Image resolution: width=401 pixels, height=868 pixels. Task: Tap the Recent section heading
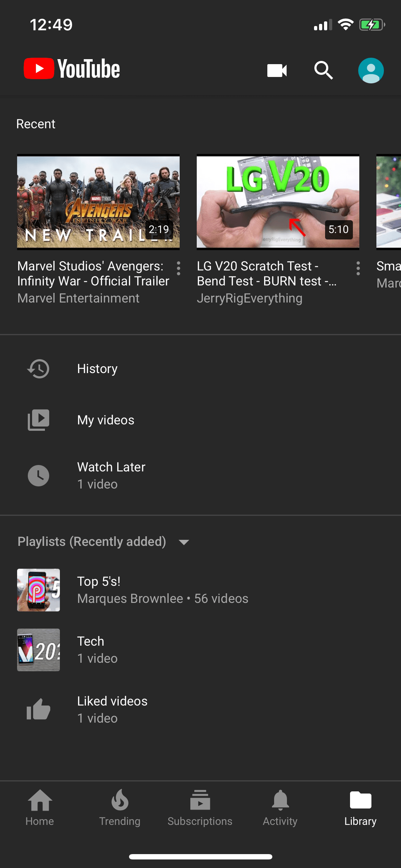[x=36, y=124]
